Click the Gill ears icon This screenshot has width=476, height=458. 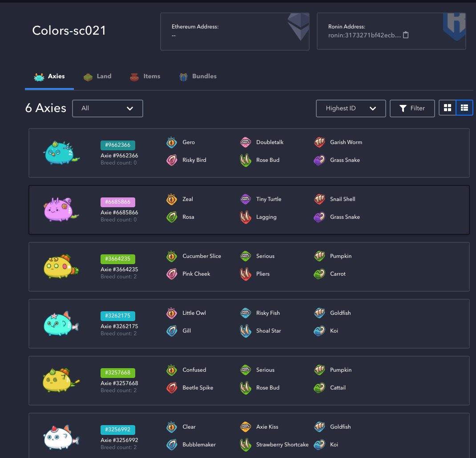coord(172,331)
